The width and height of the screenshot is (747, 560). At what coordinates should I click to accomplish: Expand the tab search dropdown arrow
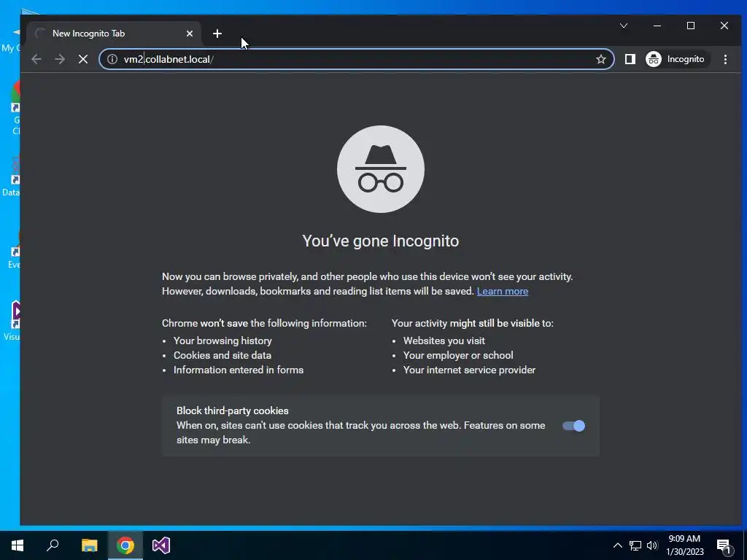click(624, 26)
